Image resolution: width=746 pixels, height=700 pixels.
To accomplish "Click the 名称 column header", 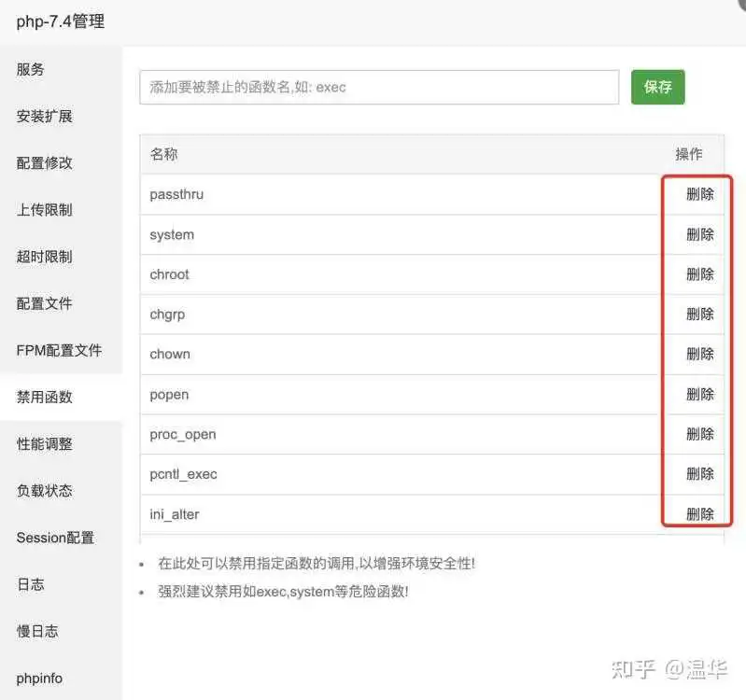I will pos(163,154).
